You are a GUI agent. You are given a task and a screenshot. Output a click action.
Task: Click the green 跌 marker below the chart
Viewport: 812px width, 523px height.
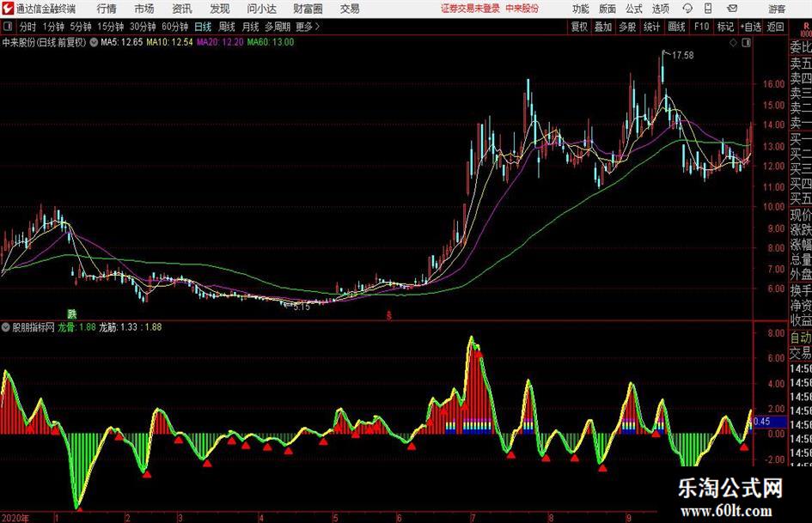72,313
